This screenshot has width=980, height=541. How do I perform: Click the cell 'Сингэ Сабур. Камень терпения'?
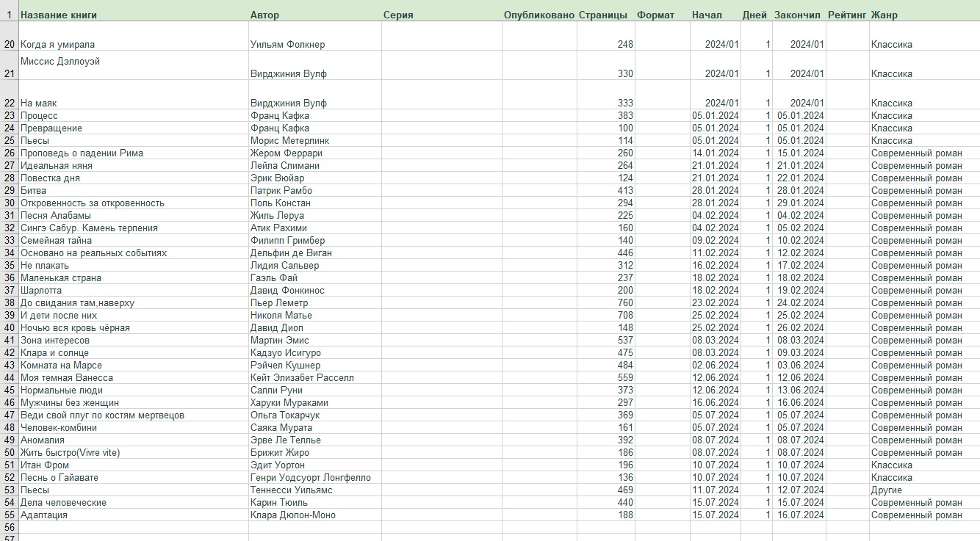click(133, 228)
